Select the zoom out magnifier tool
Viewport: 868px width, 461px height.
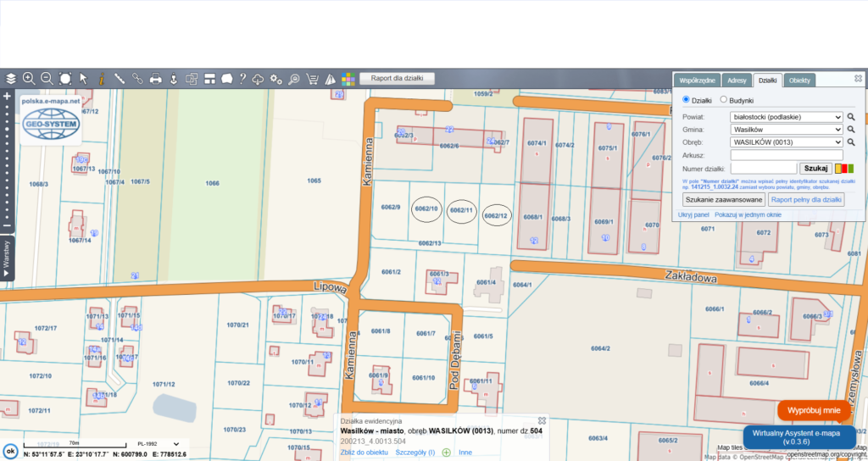coord(47,79)
